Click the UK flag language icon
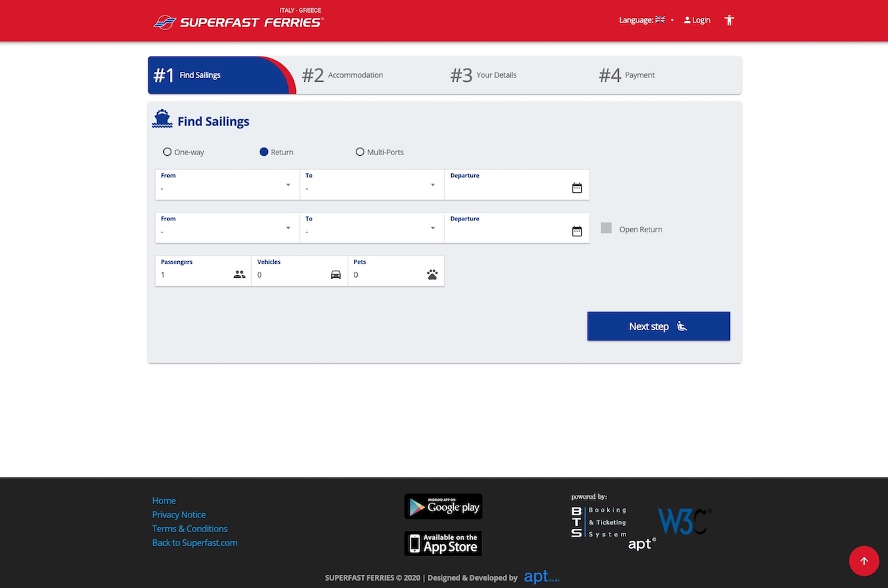The height and width of the screenshot is (588, 888). (x=660, y=20)
